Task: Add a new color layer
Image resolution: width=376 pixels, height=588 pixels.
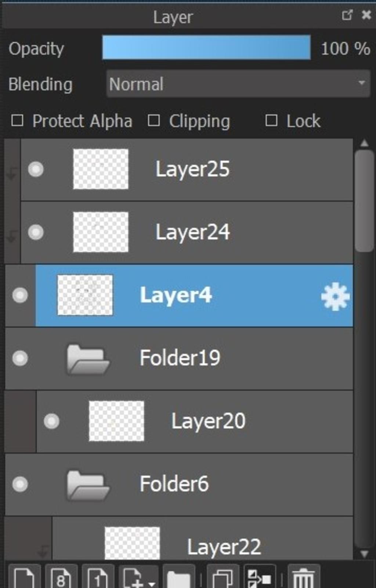Action: [24, 577]
